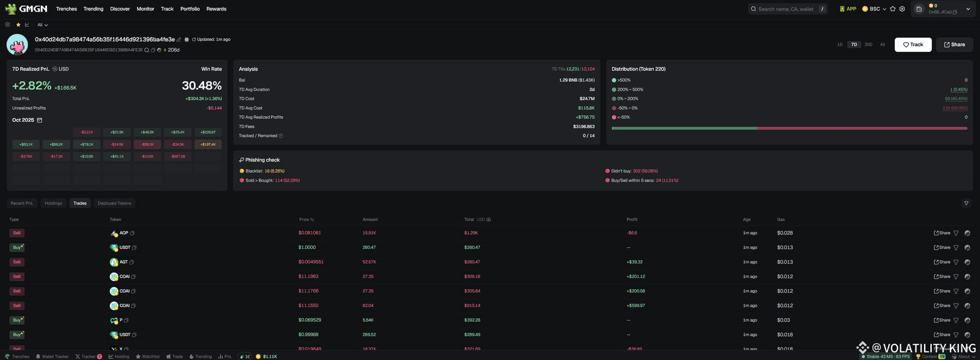
Task: Open chart icon beside the star under the logo
Action: pyautogui.click(x=27, y=24)
